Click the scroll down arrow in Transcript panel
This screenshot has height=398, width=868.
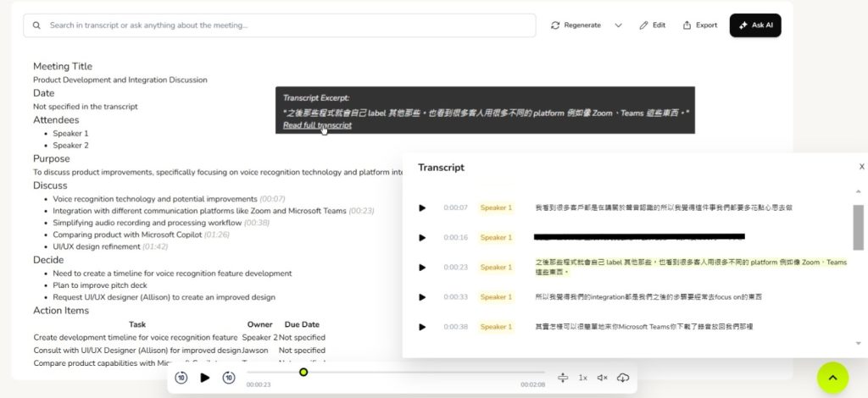(858, 343)
